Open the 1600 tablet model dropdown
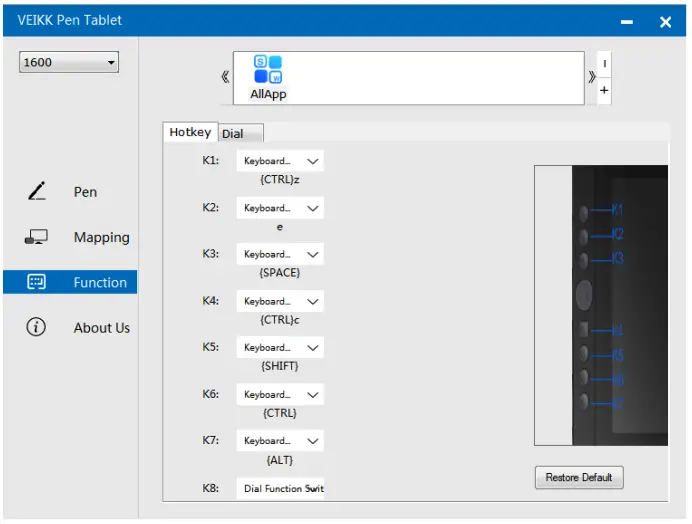 pyautogui.click(x=69, y=62)
